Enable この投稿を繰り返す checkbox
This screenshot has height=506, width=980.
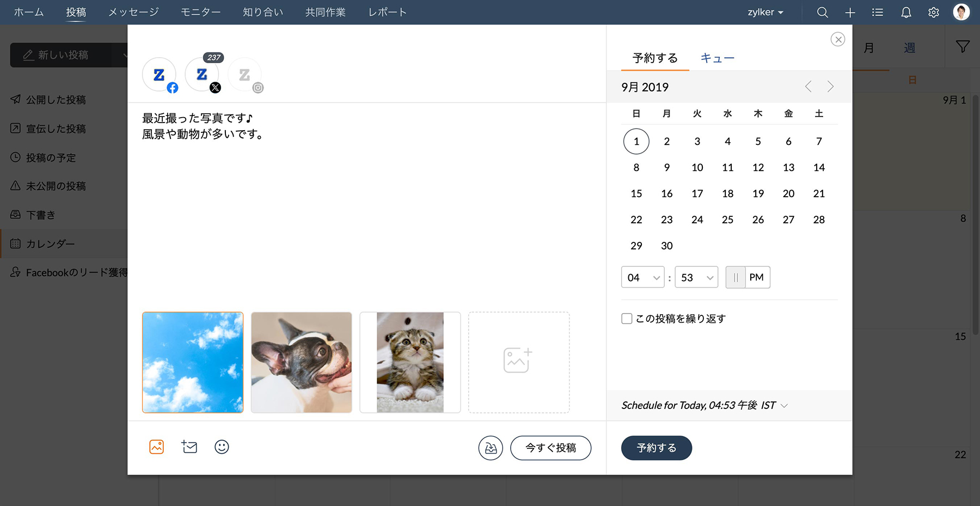pyautogui.click(x=626, y=318)
